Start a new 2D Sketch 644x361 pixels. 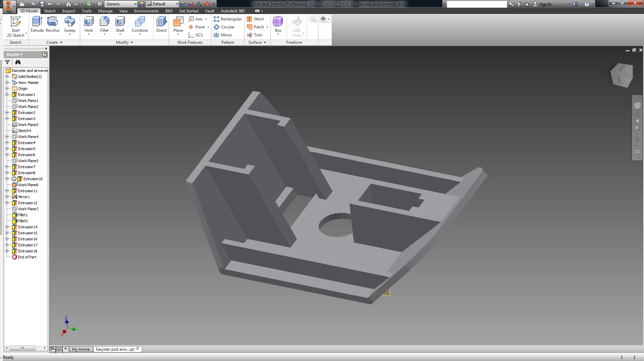[15, 27]
